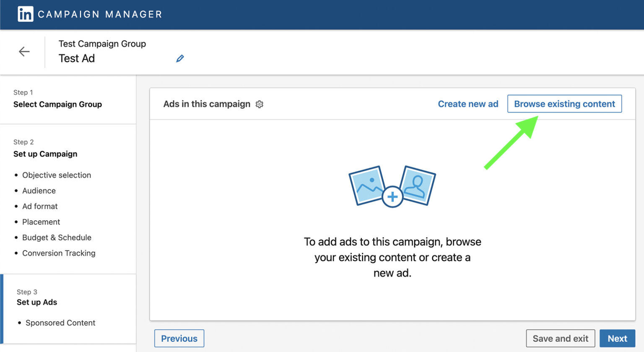The width and height of the screenshot is (644, 352).
Task: Open Step 1 Select Campaign Group
Action: click(57, 104)
